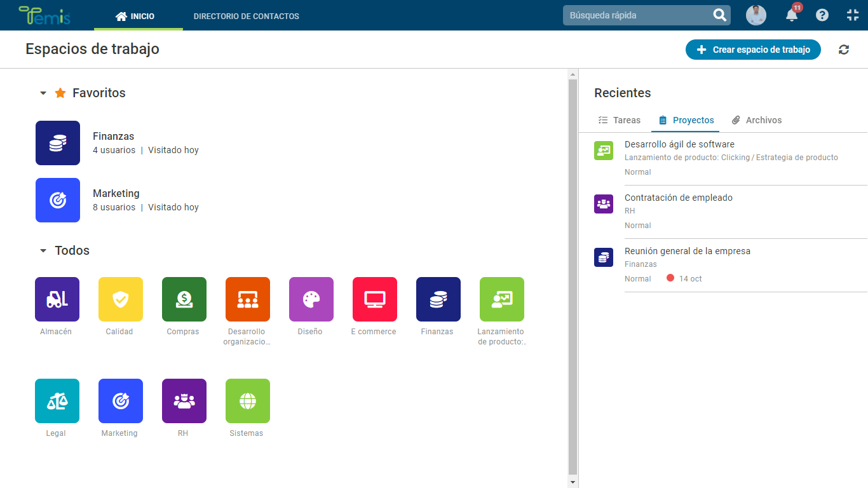868x488 pixels.
Task: Click the orange Favoritos star icon
Action: 60,93
